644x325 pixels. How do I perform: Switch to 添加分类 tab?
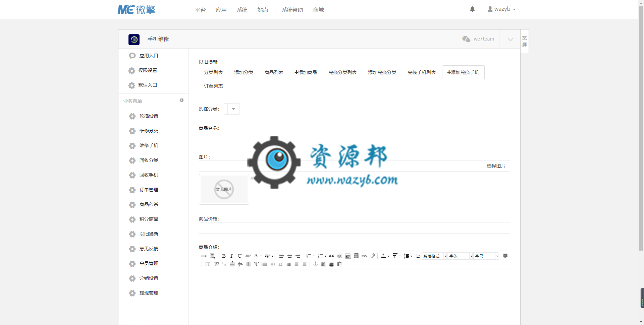tap(244, 72)
